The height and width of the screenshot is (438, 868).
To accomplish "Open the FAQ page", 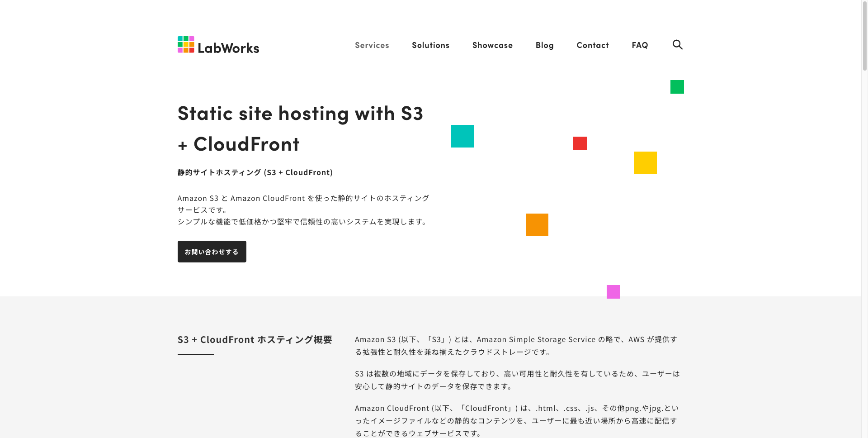I will (640, 45).
